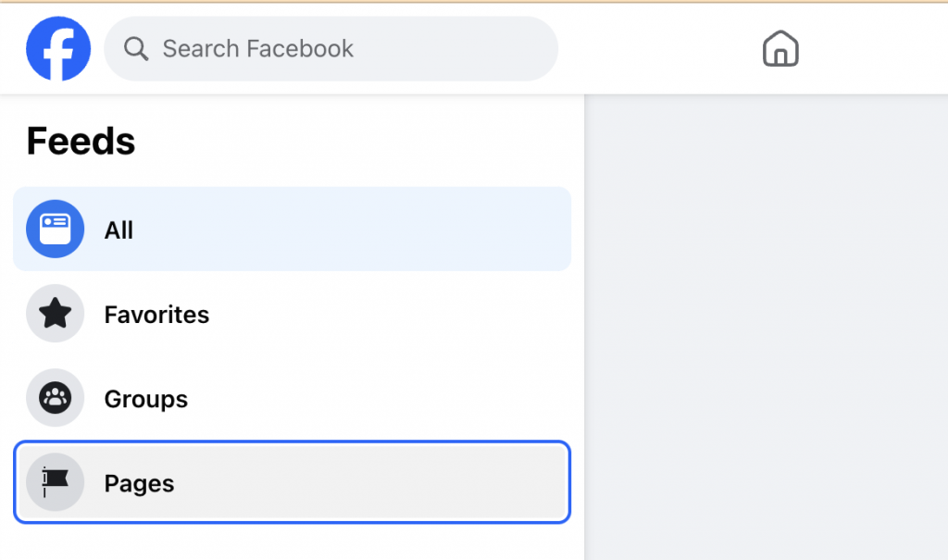
Task: Open the currently highlighted Pages row
Action: [292, 482]
